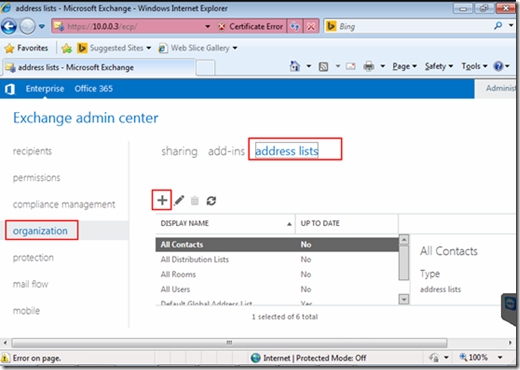Open protection section
Viewport: 520px width, 370px height.
pyautogui.click(x=33, y=257)
